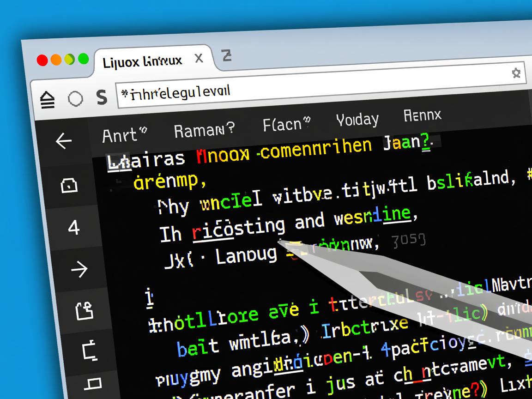Open the gear icon at the browser's right edge
Image resolution: width=532 pixels, height=399 pixels.
(x=516, y=73)
